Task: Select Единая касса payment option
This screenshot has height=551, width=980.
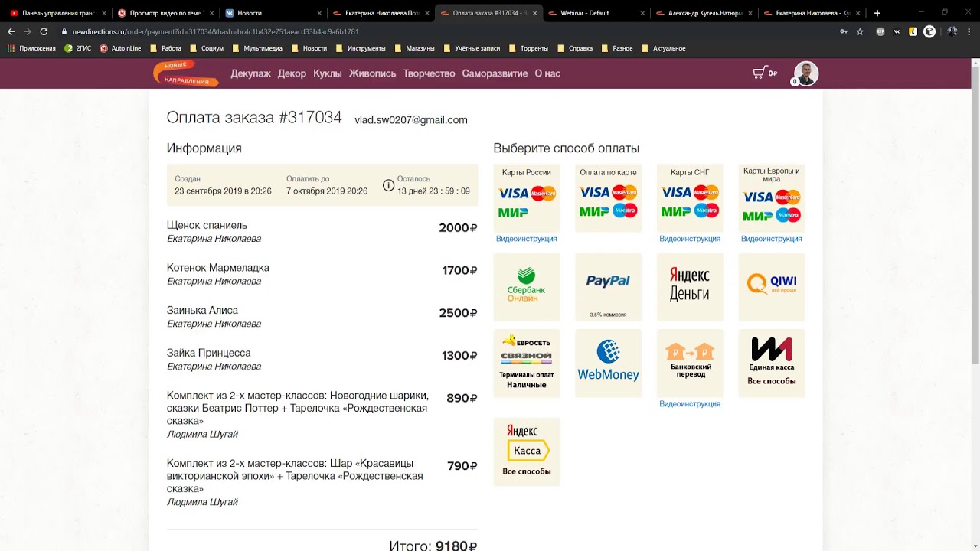Action: (772, 363)
